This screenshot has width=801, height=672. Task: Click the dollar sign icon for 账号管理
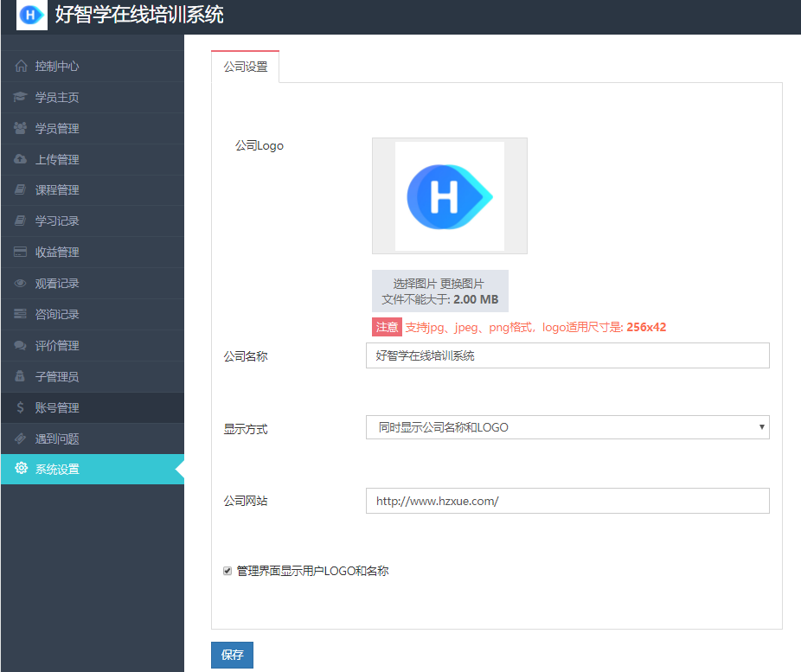(x=20, y=407)
